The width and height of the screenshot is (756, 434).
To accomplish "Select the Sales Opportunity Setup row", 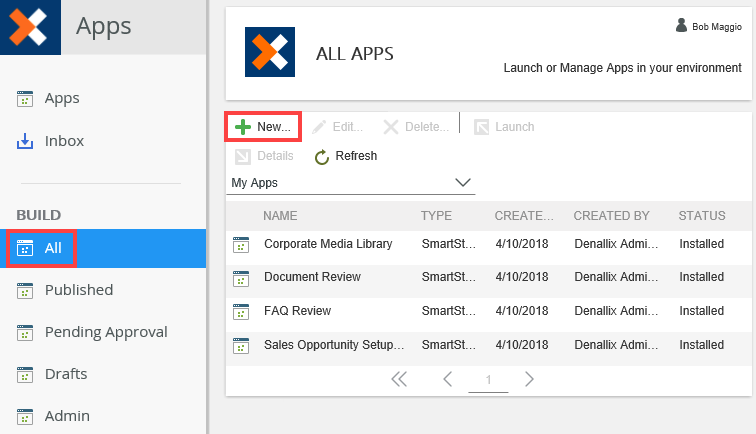I will click(334, 345).
